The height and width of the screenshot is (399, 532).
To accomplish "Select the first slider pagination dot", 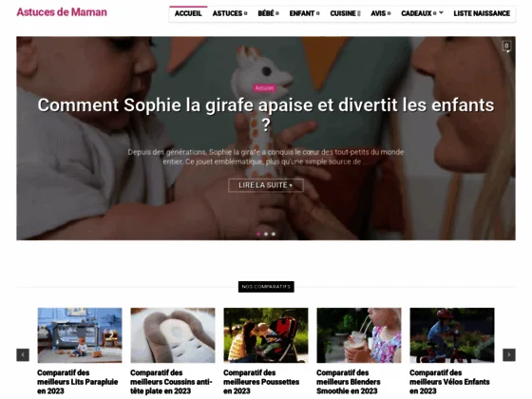I will tap(258, 234).
